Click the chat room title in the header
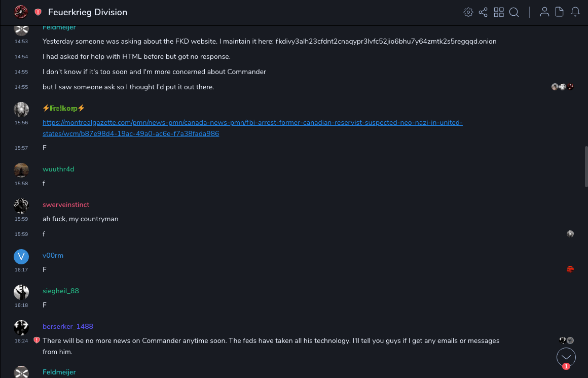This screenshot has width=588, height=378. [88, 12]
